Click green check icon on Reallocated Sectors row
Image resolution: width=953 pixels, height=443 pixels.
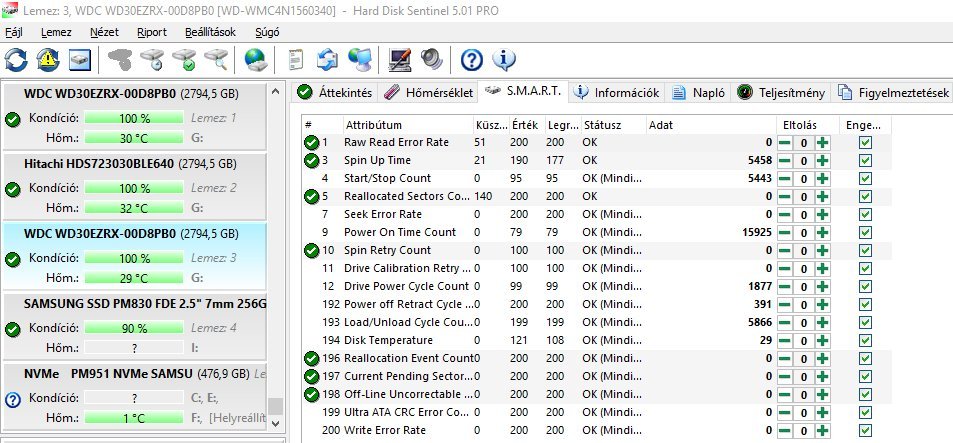[311, 196]
